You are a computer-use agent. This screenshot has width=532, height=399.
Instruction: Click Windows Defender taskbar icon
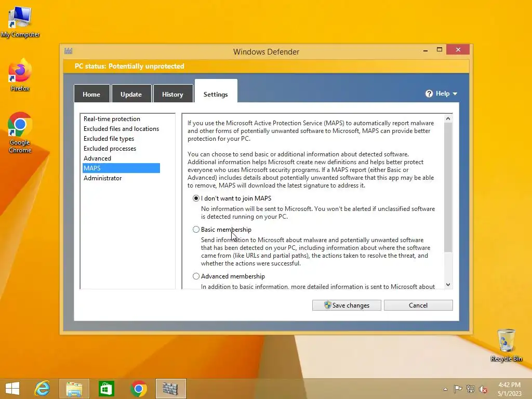pos(170,389)
